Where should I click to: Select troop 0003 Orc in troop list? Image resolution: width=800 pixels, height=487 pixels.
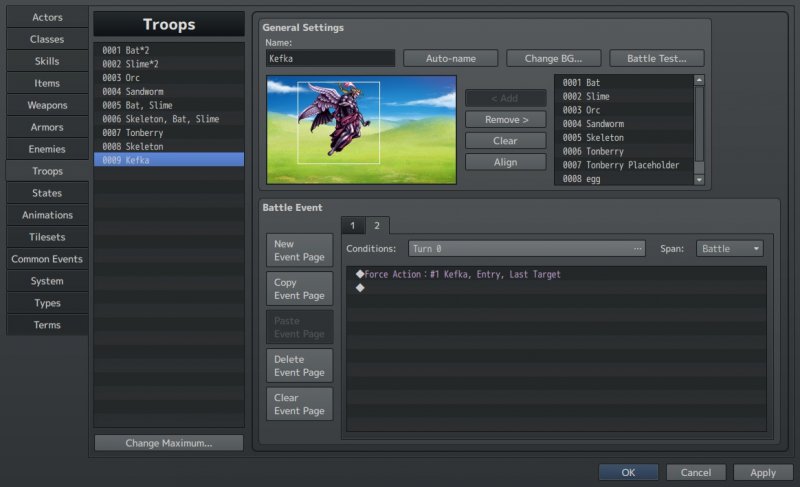click(169, 78)
